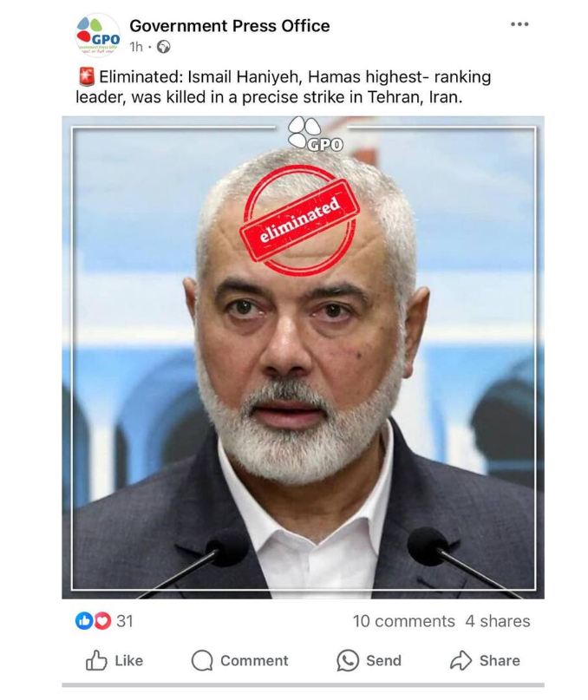Click the Comment button label
Viewport: 588px width, 700px height.
[254, 661]
